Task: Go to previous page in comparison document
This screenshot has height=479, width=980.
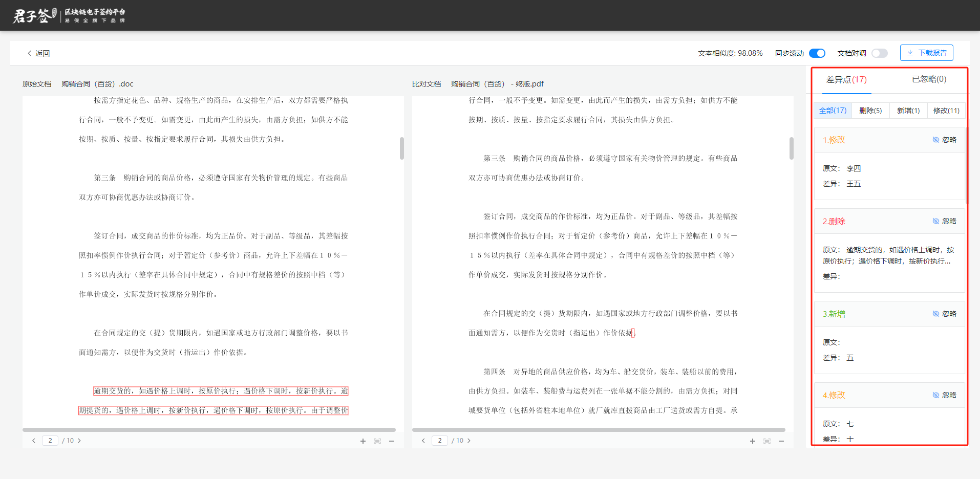Action: coord(423,441)
